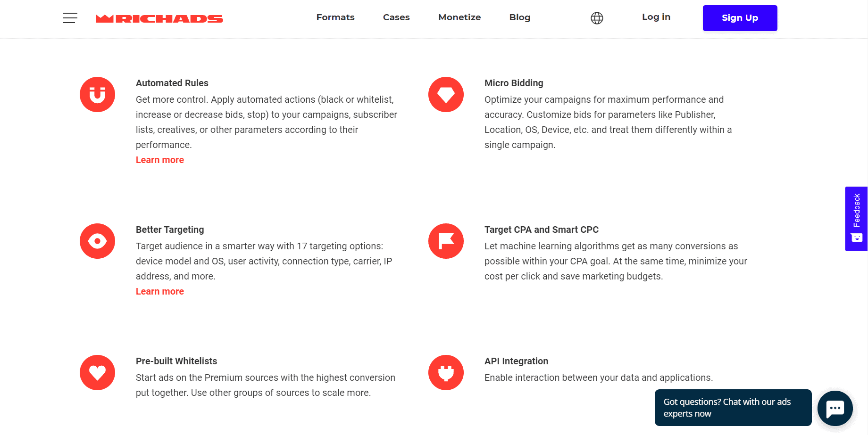The image size is (868, 435).
Task: Click the Micro Bidding diamond icon
Action: pos(446,95)
